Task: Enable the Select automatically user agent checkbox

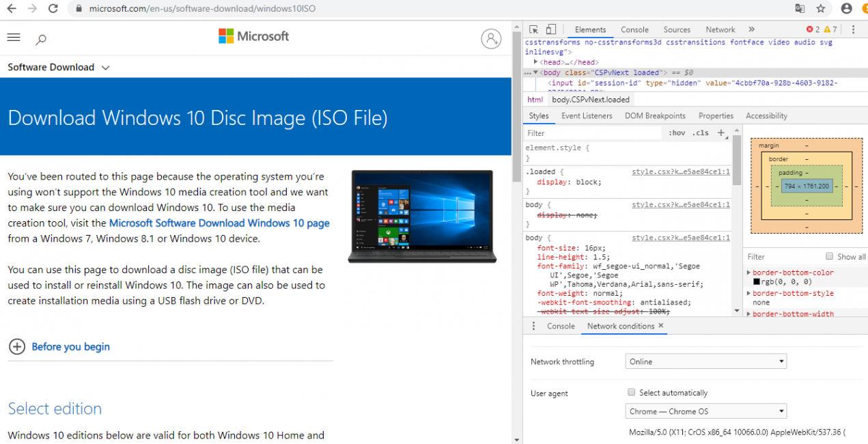Action: [x=632, y=393]
